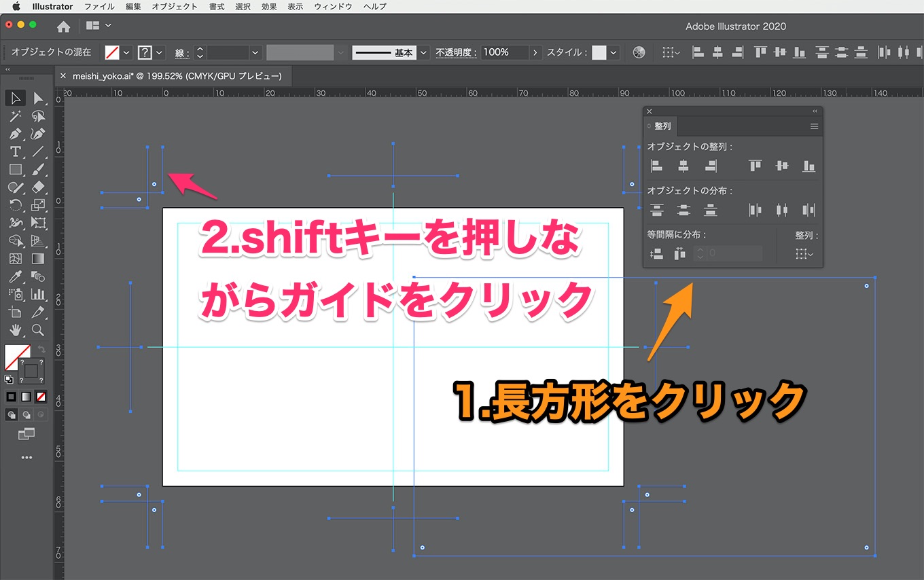924x580 pixels.
Task: Select the Eyedropper tool
Action: click(16, 276)
